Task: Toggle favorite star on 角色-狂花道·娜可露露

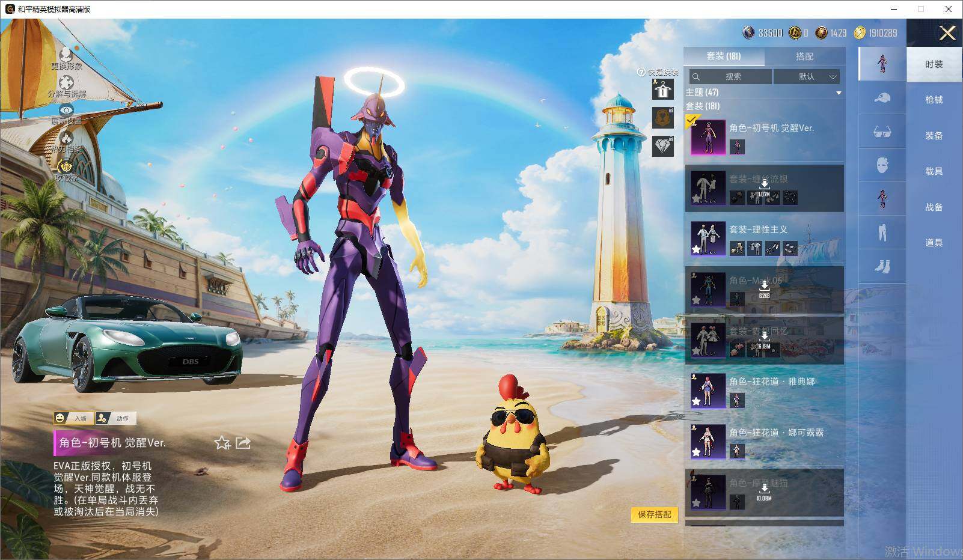Action: 696,452
